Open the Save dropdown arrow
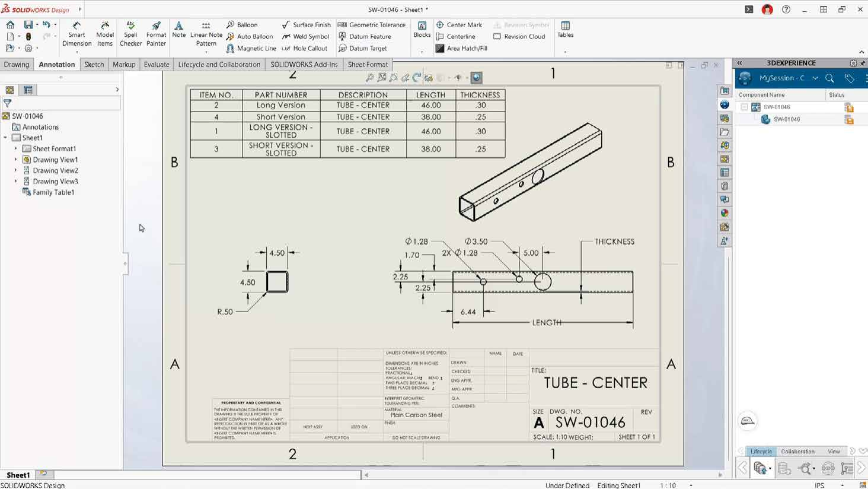This screenshot has width=868, height=489. [x=37, y=25]
